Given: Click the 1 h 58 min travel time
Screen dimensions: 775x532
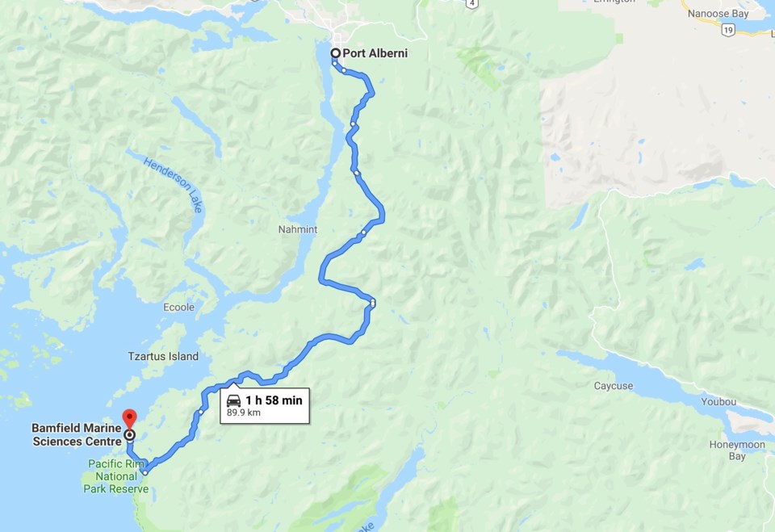Looking at the screenshot, I should (274, 400).
